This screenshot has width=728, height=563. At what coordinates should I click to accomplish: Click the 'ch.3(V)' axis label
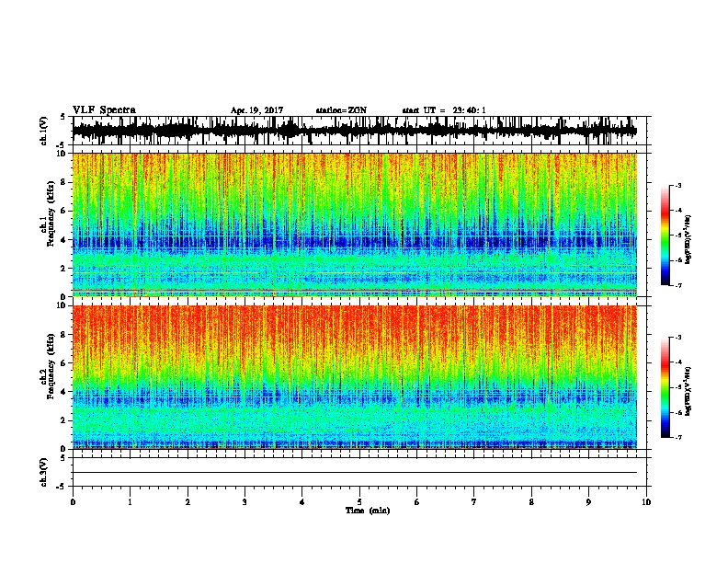coord(43,472)
